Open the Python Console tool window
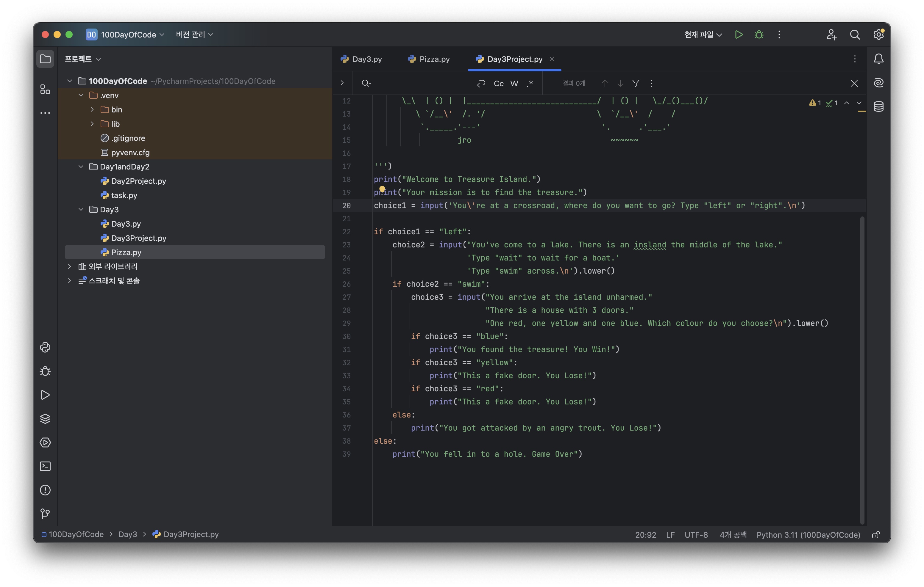Image resolution: width=924 pixels, height=587 pixels. point(45,347)
